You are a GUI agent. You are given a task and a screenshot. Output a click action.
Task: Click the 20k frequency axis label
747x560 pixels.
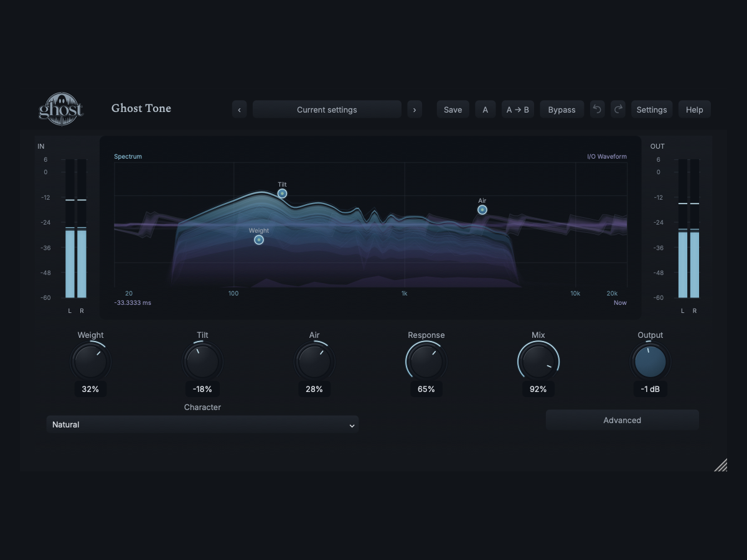point(613,294)
